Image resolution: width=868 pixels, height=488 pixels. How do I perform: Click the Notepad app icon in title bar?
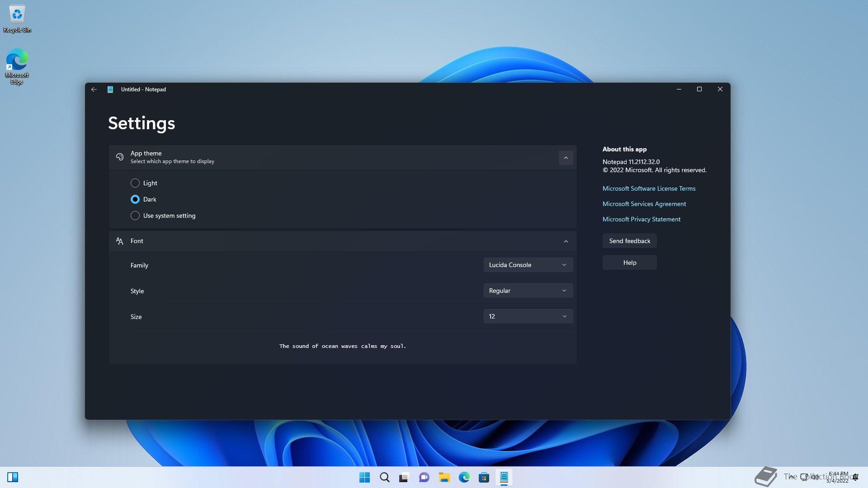tap(110, 89)
